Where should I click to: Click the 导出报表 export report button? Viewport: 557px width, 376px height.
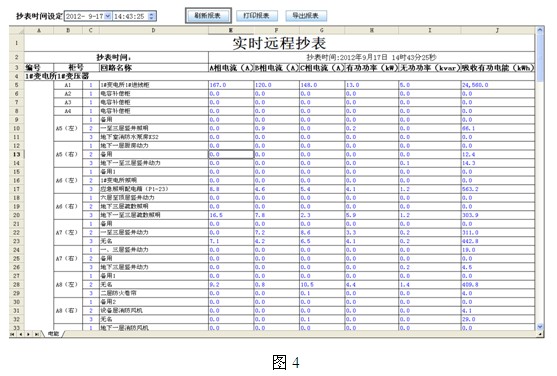click(x=305, y=16)
